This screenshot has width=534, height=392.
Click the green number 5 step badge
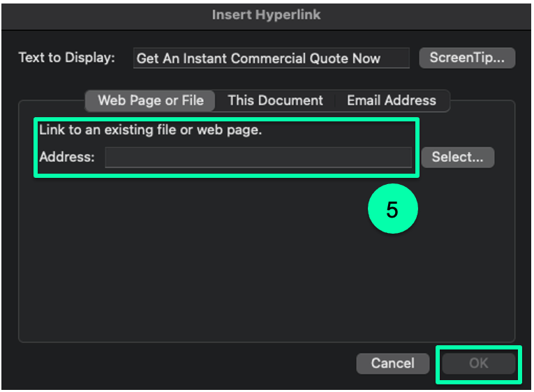393,209
